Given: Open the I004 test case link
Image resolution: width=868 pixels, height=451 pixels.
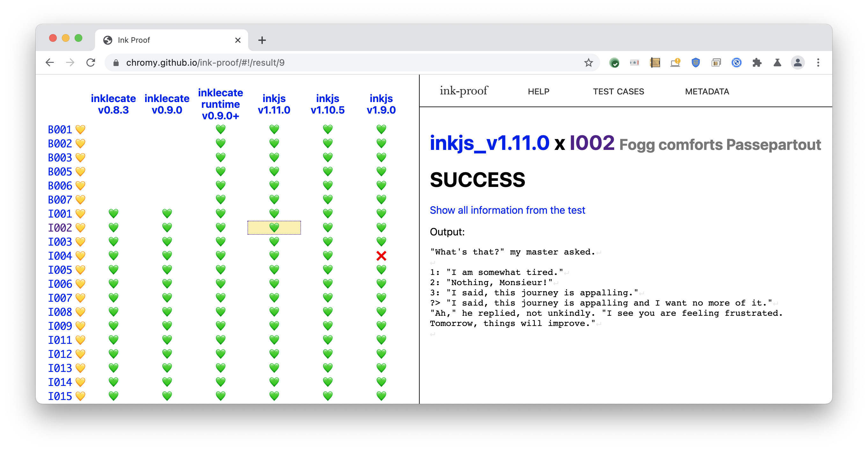Looking at the screenshot, I should coord(60,256).
